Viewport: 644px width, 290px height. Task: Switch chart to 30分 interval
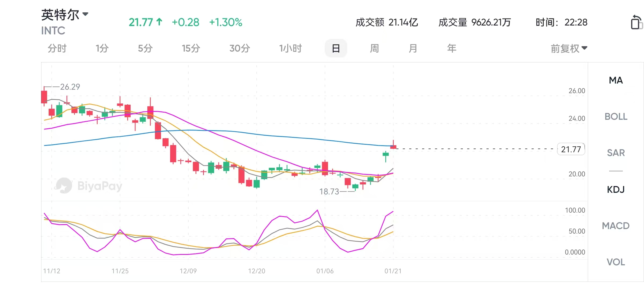click(240, 49)
